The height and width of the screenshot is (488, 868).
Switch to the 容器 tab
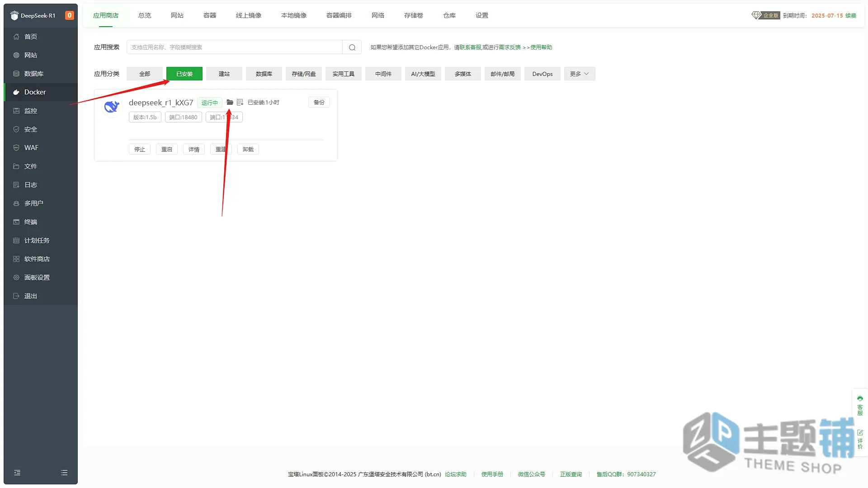[x=210, y=15]
